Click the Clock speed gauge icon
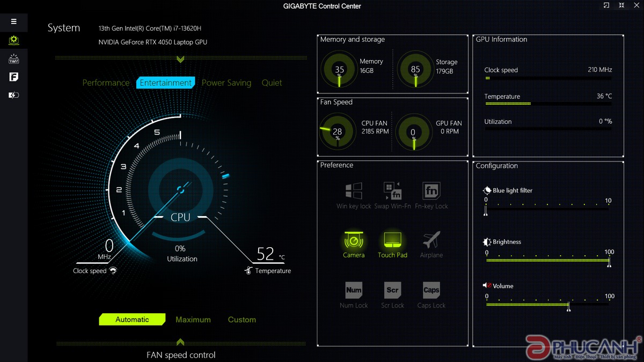644x362 pixels. [x=113, y=271]
